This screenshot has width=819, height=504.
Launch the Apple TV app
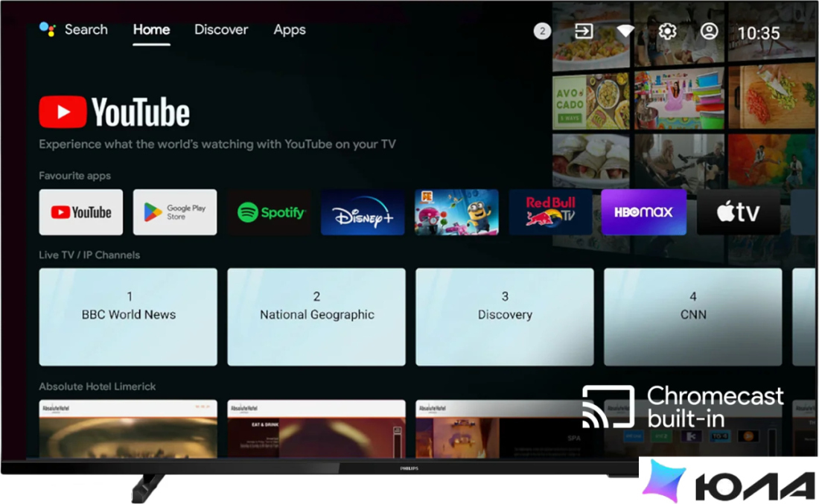[739, 212]
